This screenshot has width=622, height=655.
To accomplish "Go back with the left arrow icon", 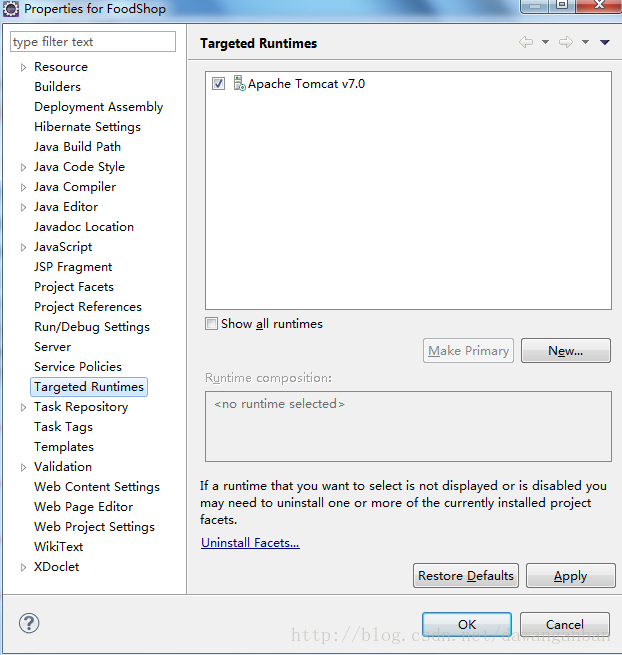I will [526, 42].
